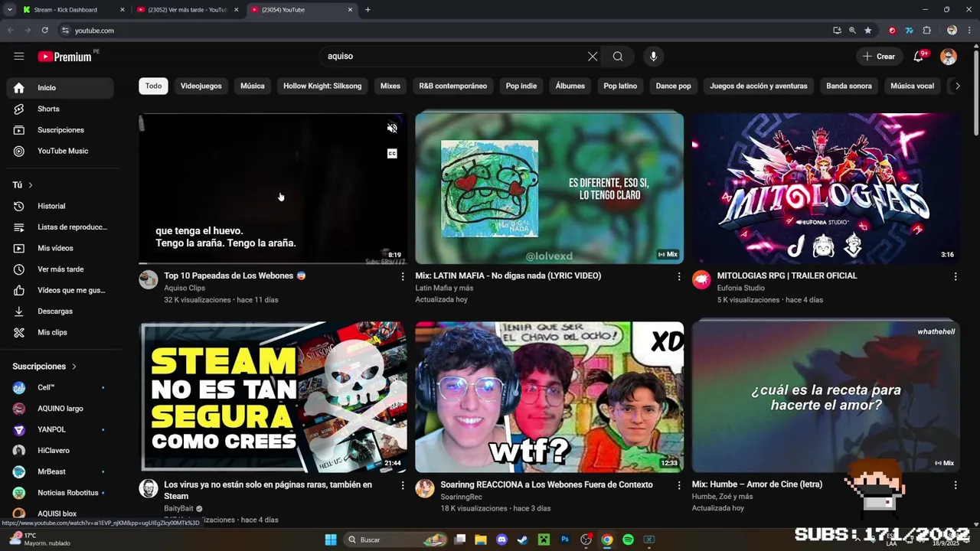Toggle closed captions on the preview video

coord(392,154)
